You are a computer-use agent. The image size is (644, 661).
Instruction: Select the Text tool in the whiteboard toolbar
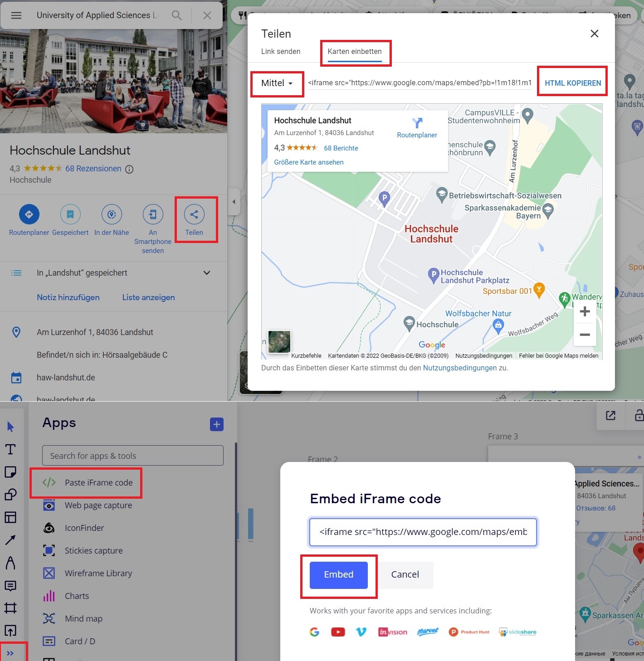pyautogui.click(x=10, y=449)
